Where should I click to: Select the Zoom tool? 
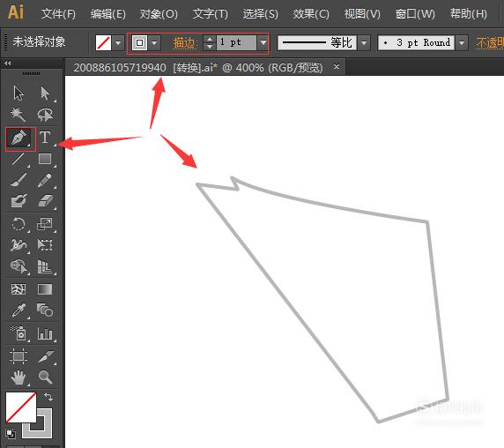[45, 377]
